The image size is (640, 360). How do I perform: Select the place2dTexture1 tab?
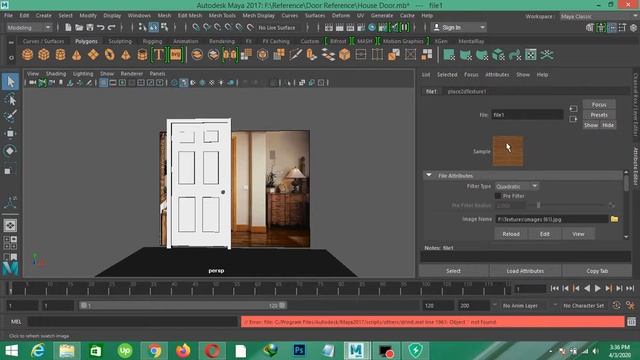467,91
